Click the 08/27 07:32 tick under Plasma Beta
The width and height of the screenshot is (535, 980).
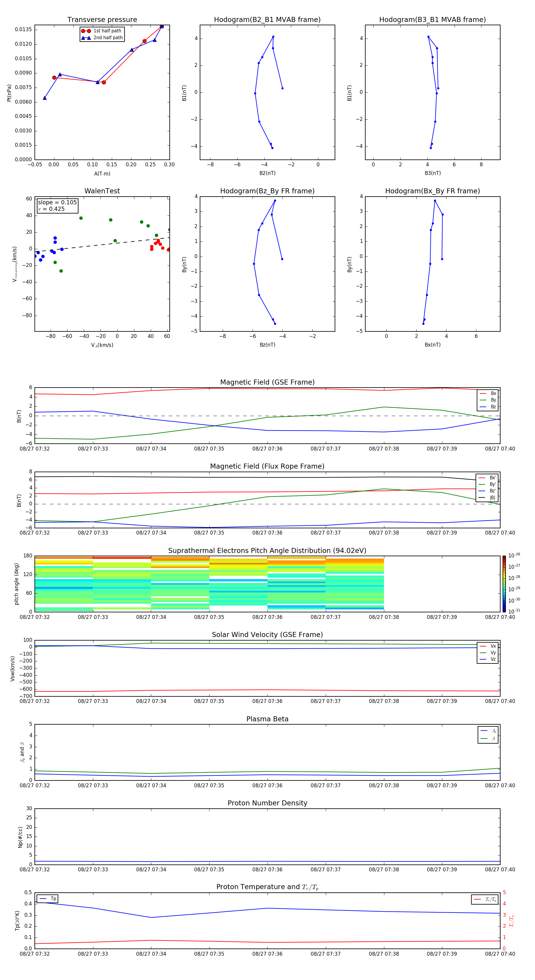35,785
